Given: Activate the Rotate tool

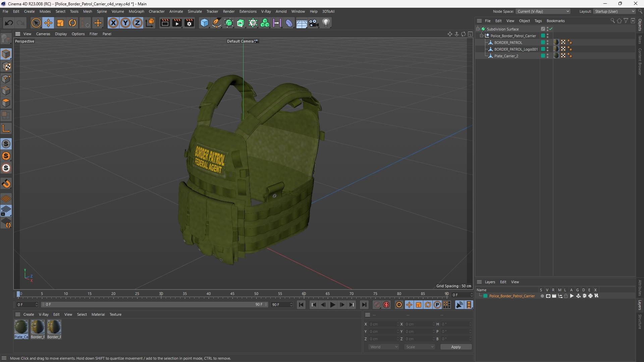Looking at the screenshot, I should [72, 23].
